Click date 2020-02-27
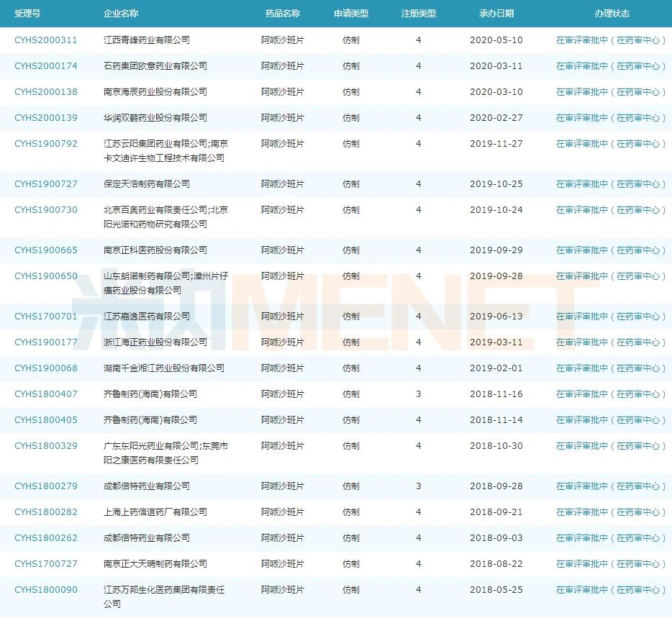The width and height of the screenshot is (672, 618). point(496,118)
